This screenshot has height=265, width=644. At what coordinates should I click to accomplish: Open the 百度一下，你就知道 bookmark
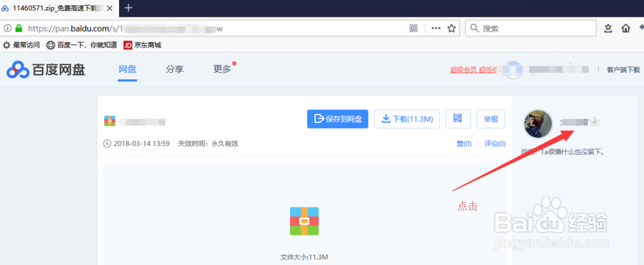pyautogui.click(x=82, y=45)
